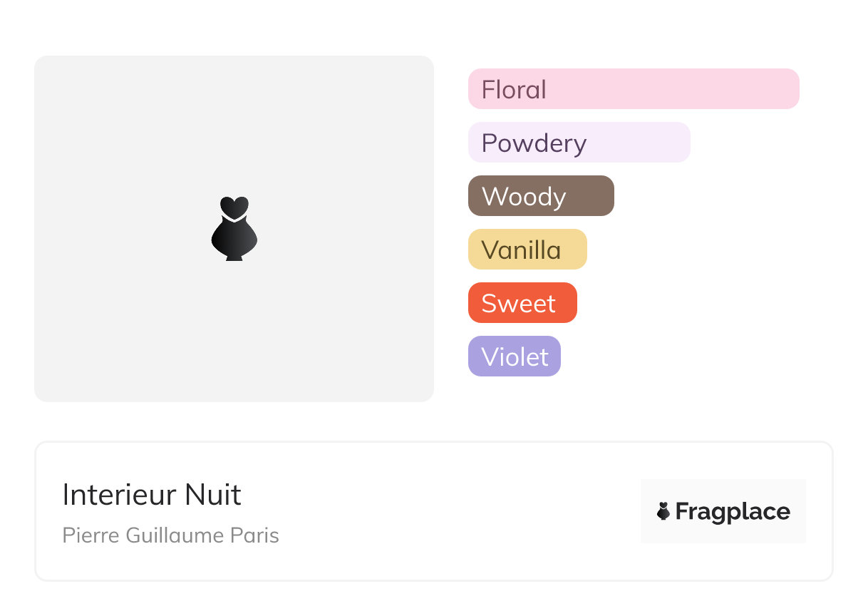Screen dimensions: 868x616
Task: Click the word Floral label text
Action: pos(514,90)
